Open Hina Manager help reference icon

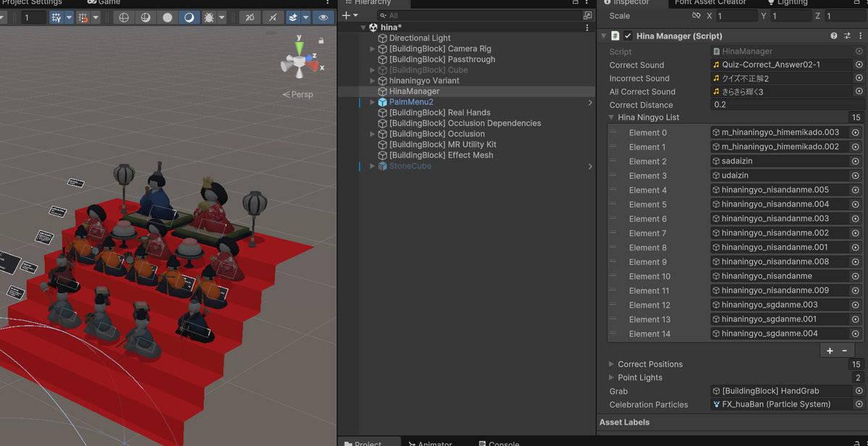pyautogui.click(x=834, y=35)
